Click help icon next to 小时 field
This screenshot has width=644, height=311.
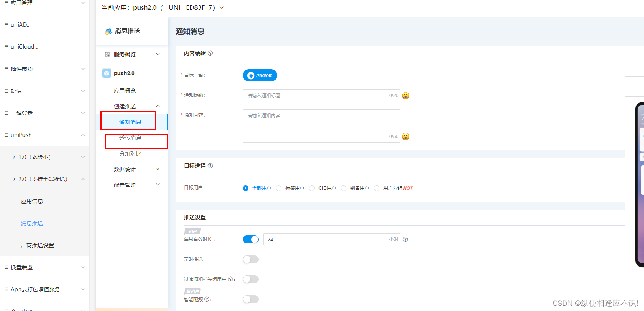405,239
